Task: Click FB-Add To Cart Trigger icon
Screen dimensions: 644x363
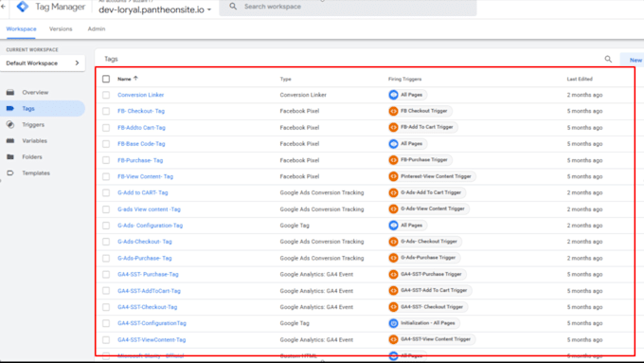Action: (x=393, y=127)
